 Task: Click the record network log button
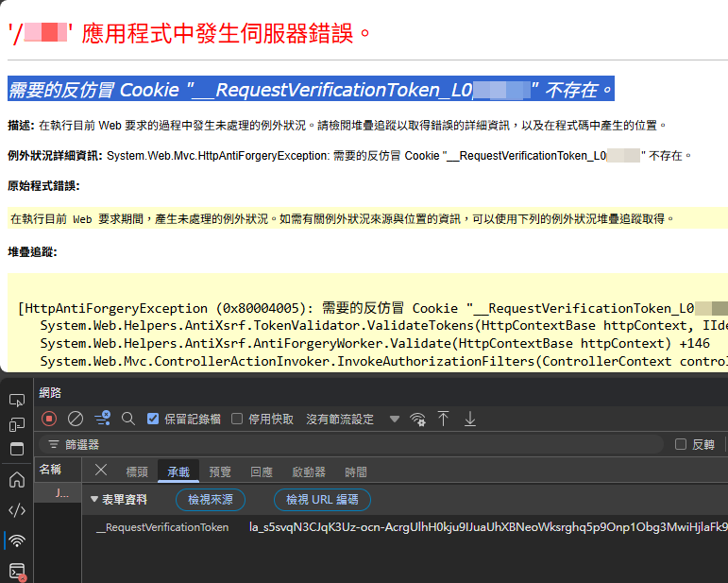tap(49, 419)
